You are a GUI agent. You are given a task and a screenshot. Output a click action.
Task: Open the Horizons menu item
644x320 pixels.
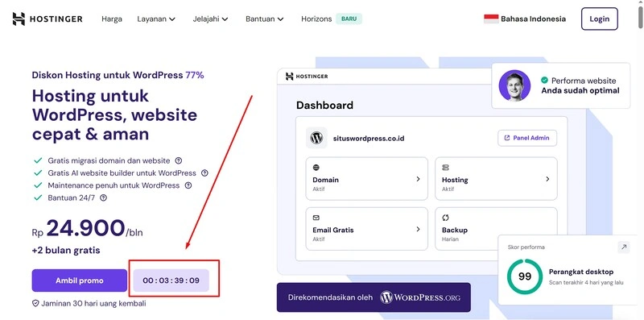tap(316, 19)
